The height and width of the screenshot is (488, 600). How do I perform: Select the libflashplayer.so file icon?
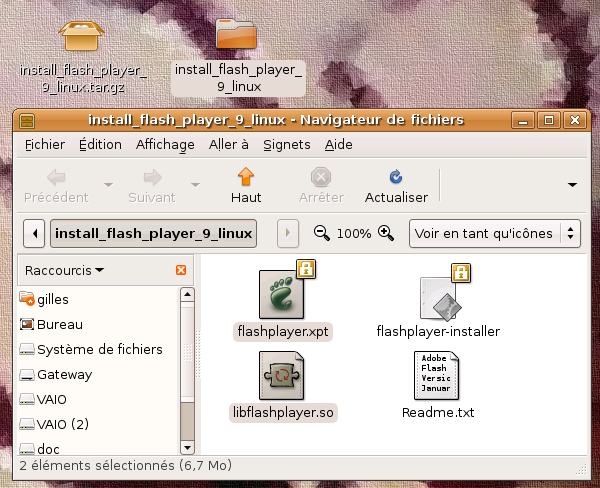pyautogui.click(x=282, y=376)
